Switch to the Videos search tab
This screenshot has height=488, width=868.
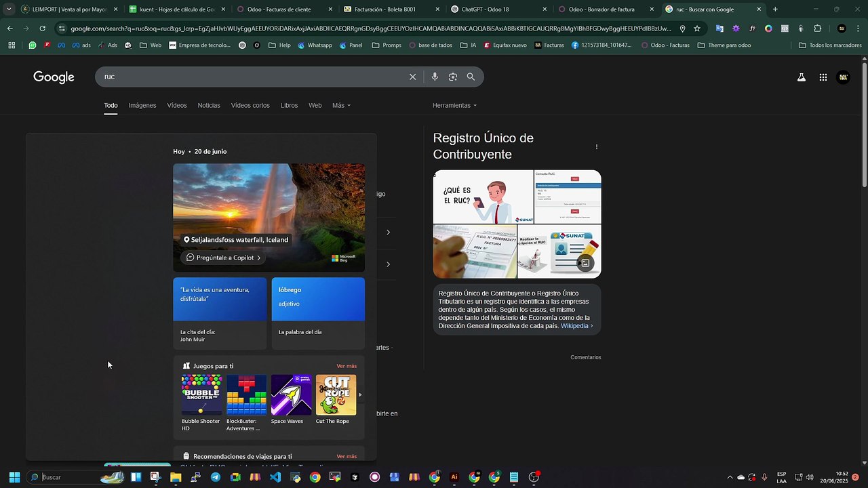coord(177,106)
